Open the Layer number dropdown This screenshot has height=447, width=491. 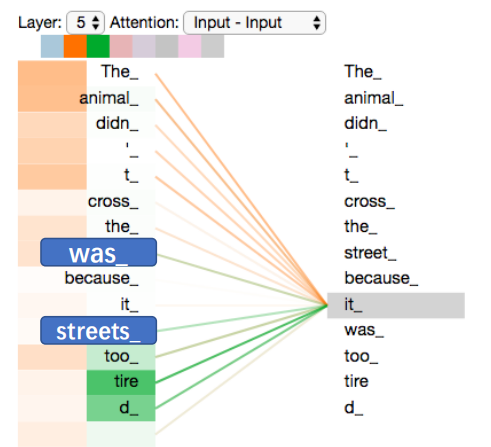tap(86, 23)
